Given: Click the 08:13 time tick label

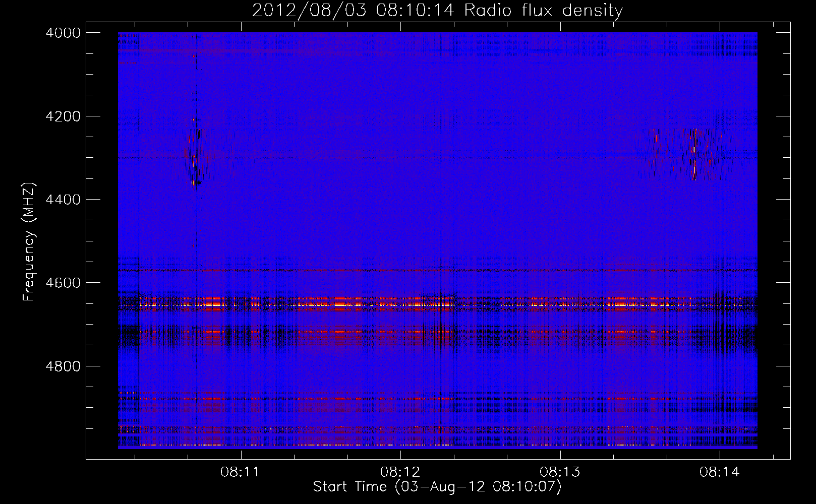Looking at the screenshot, I should tap(560, 472).
